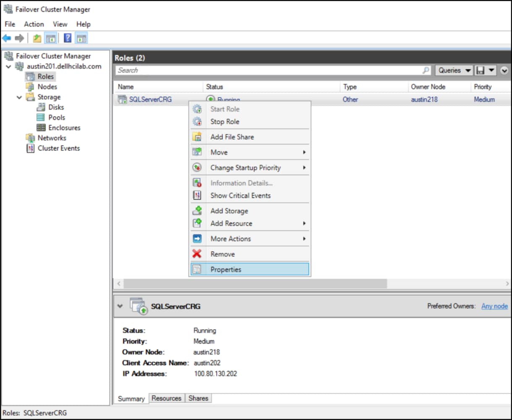Screen dimensions: 512x420
Task: Open the Queries dropdown
Action: coord(454,70)
